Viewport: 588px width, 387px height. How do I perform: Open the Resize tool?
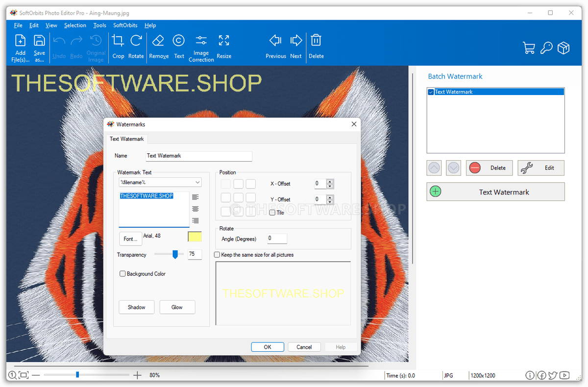pos(224,47)
